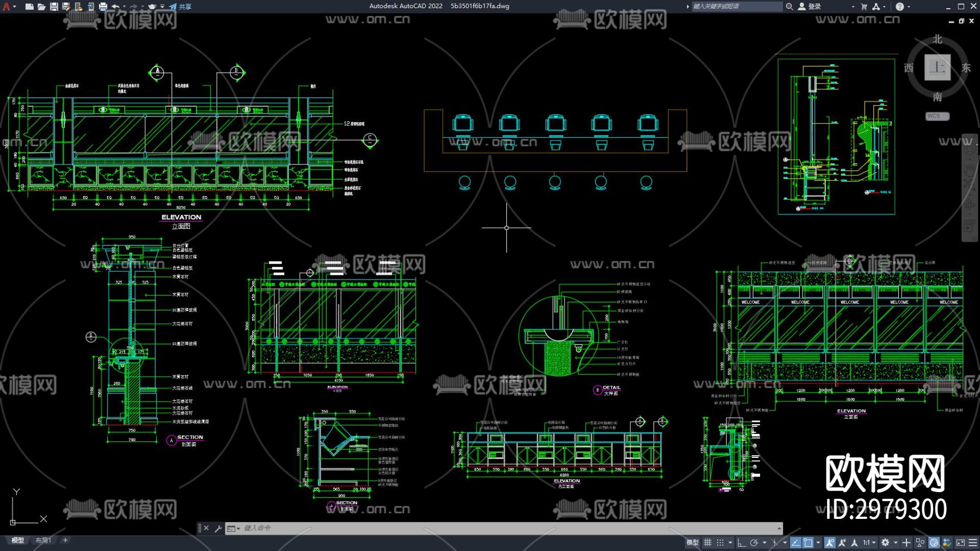
Task: Open the AutoCAD application menu
Action: tap(7, 7)
